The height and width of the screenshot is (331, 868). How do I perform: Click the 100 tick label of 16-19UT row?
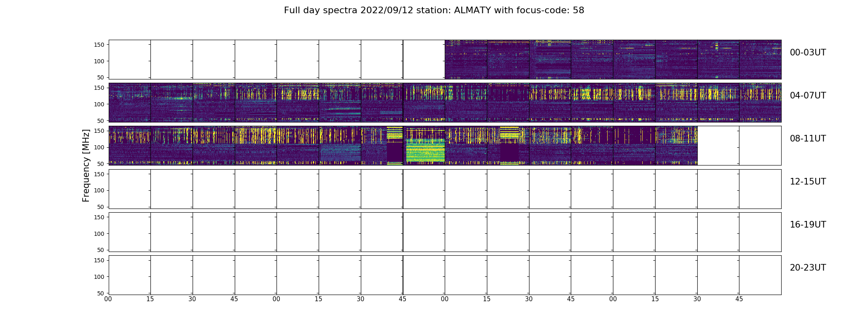tap(100, 234)
